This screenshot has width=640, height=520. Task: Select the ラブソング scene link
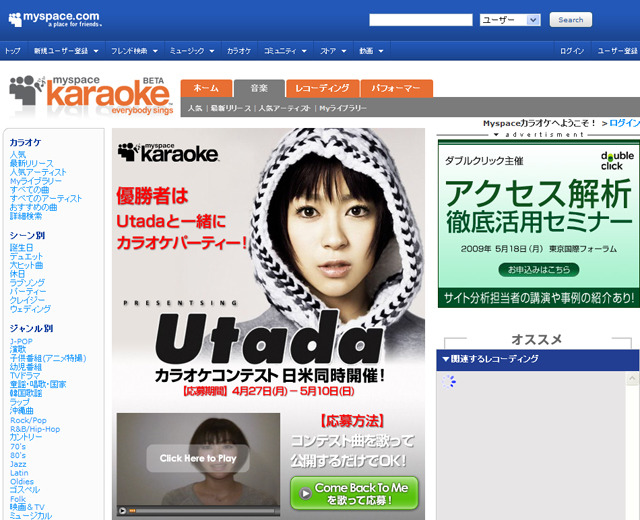pyautogui.click(x=27, y=283)
